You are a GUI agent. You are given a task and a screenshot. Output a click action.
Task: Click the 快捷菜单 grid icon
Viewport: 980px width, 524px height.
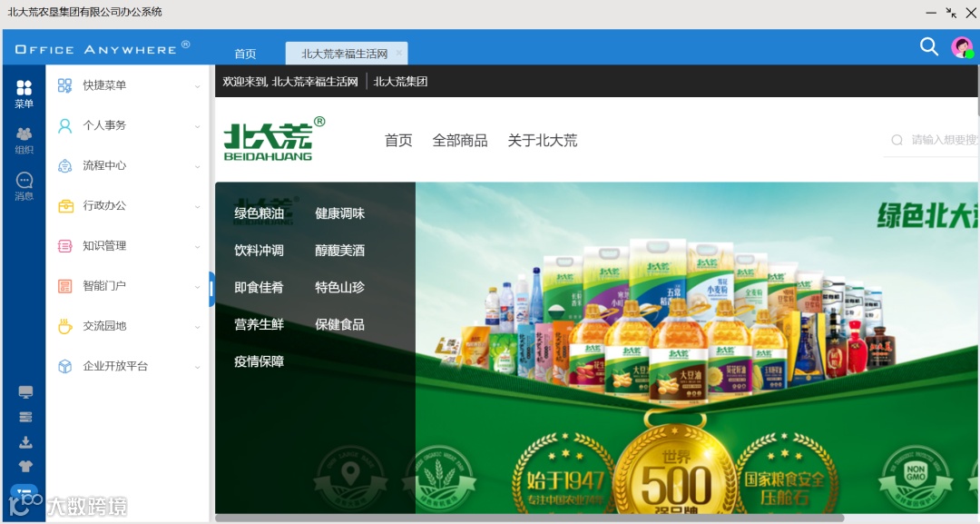point(64,85)
